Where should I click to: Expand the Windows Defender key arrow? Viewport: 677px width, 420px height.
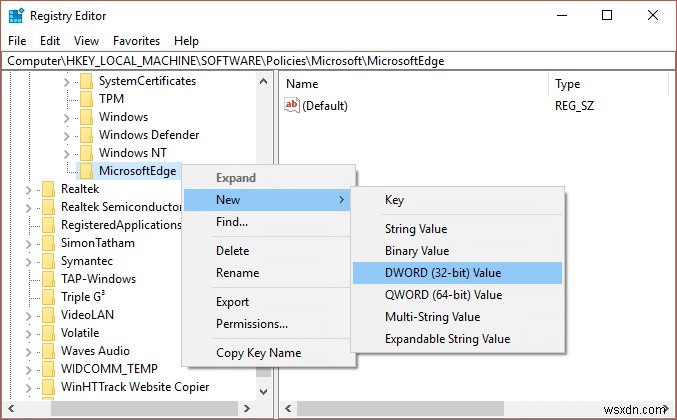point(66,135)
